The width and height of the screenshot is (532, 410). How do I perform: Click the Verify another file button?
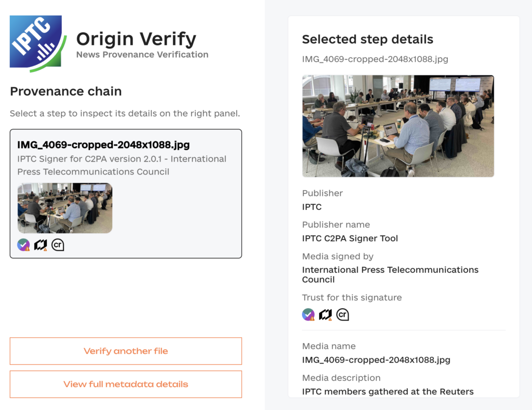pos(125,351)
